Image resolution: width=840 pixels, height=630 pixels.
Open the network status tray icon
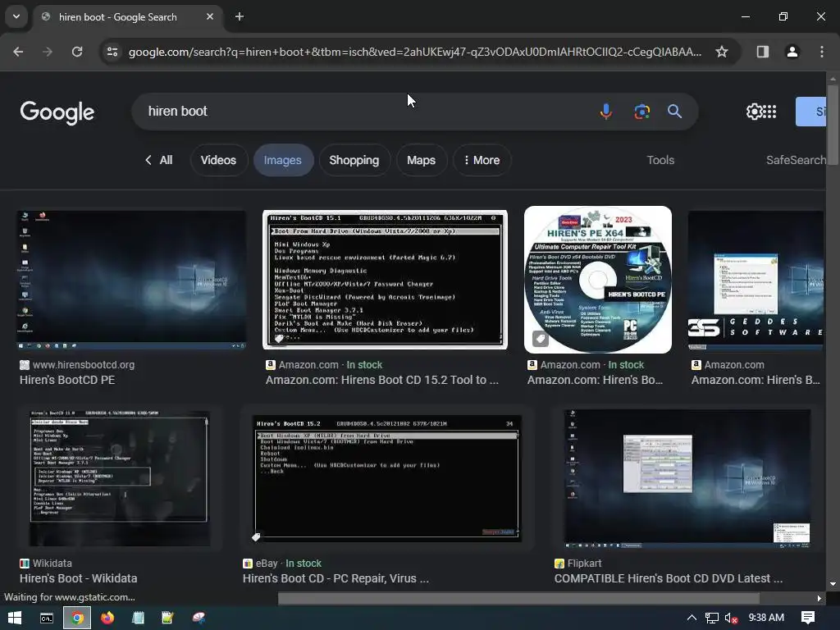(711, 618)
